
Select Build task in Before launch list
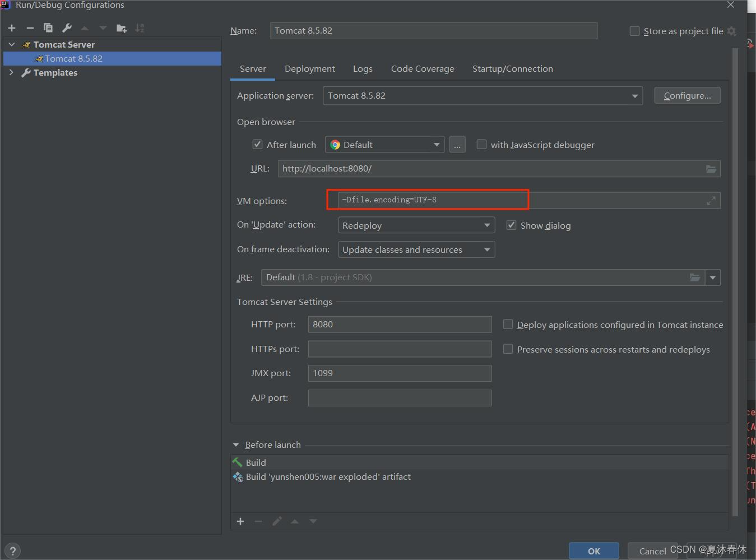tap(479, 462)
